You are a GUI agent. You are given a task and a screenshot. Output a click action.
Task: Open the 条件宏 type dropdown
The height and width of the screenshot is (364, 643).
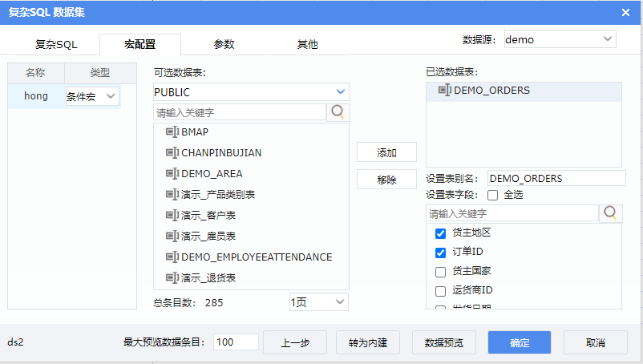[91, 96]
